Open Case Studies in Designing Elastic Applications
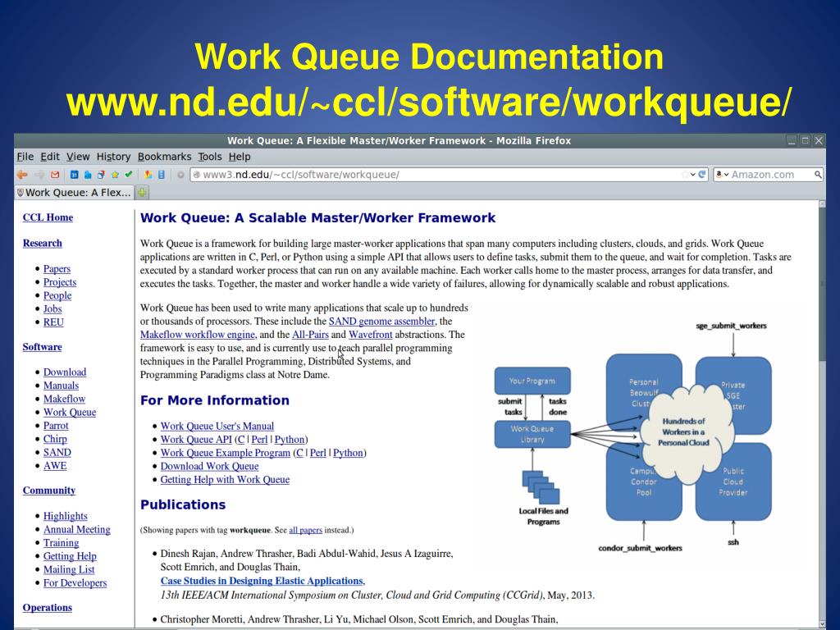 point(262,582)
